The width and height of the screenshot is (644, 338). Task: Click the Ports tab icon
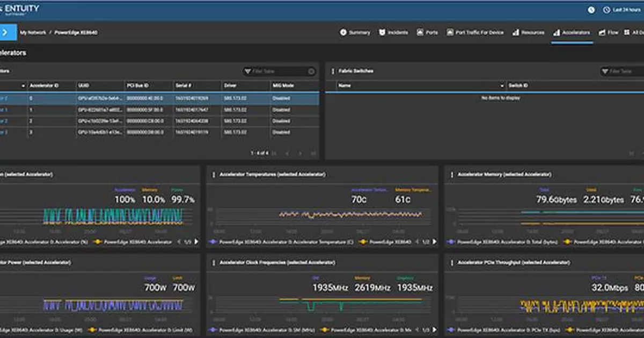[x=420, y=33]
